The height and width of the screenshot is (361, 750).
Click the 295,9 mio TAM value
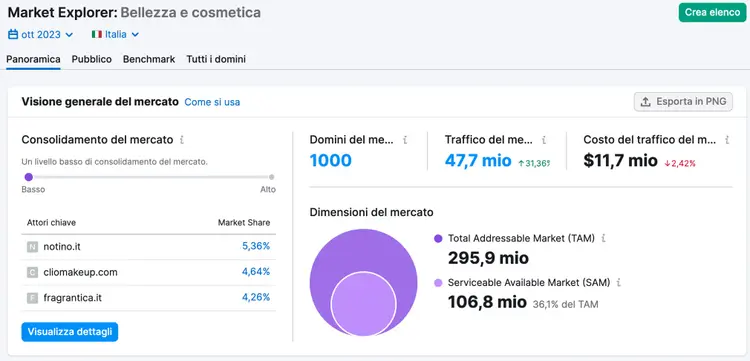tap(488, 258)
